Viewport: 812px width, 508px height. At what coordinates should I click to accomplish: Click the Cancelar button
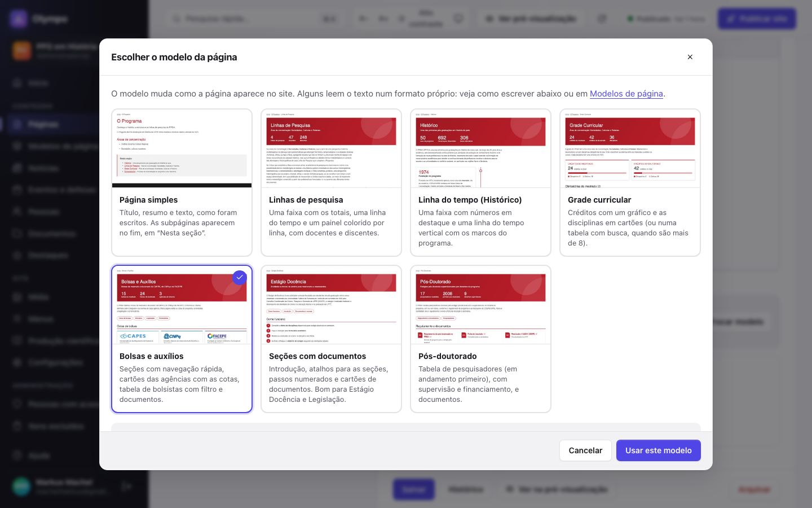[x=585, y=450]
